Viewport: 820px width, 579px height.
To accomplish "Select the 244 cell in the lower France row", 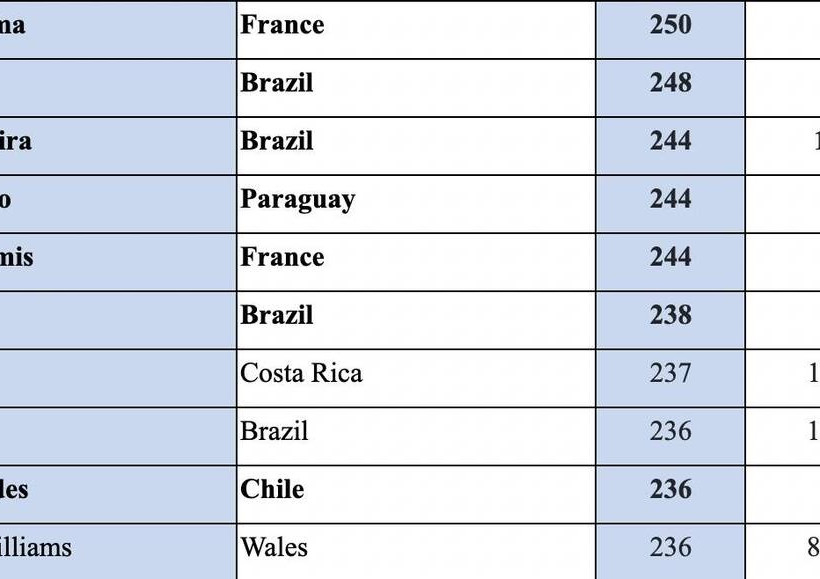I will point(670,258).
